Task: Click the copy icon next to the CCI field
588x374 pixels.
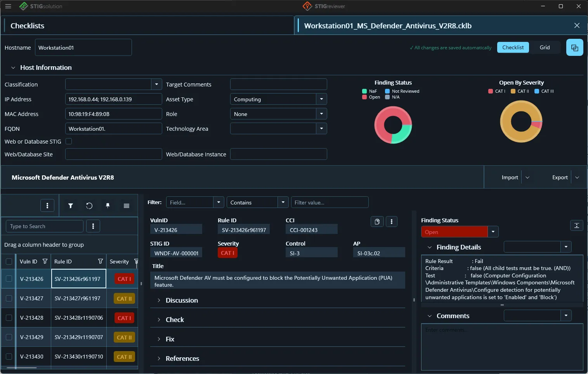Action: coord(377,222)
